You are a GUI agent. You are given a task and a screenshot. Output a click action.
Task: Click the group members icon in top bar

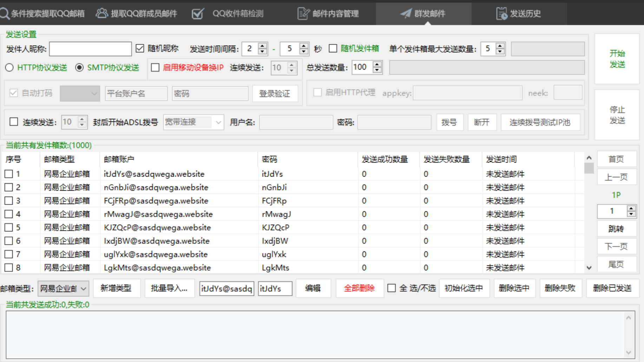point(101,13)
